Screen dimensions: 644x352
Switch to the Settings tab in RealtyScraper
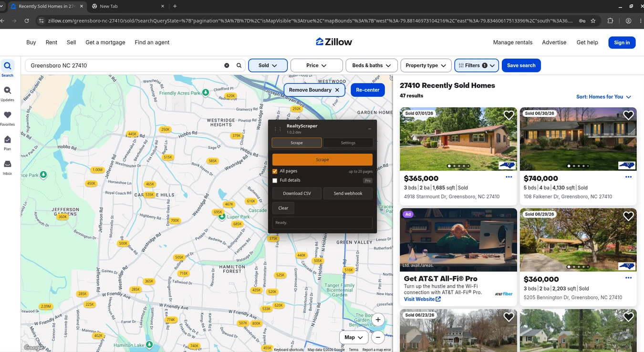click(348, 143)
